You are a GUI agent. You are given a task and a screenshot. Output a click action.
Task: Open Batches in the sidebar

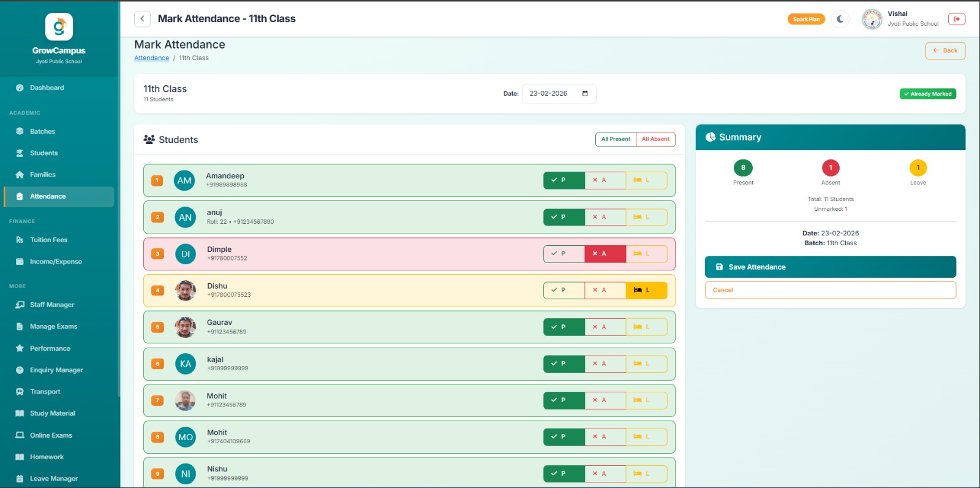click(42, 131)
